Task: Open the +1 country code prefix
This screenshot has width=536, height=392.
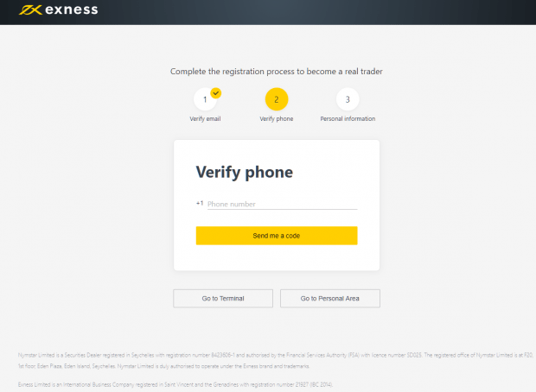Action: [200, 204]
